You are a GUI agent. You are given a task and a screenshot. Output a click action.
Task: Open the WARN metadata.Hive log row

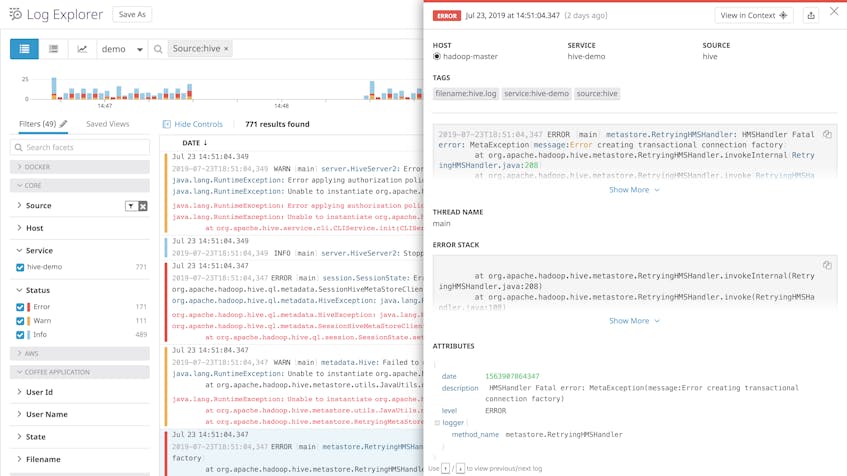coord(294,386)
